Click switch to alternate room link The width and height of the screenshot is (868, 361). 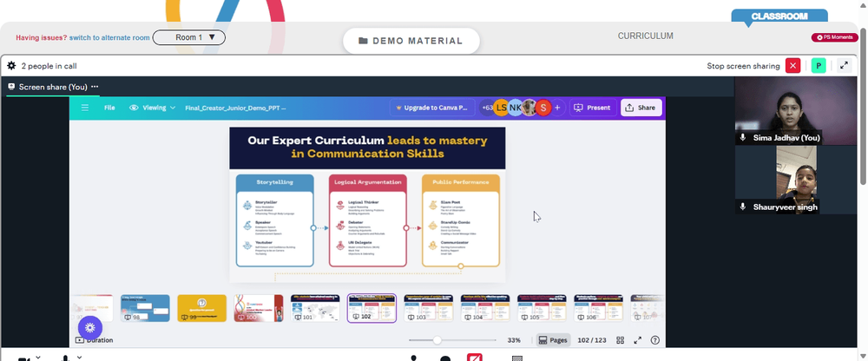coord(109,37)
